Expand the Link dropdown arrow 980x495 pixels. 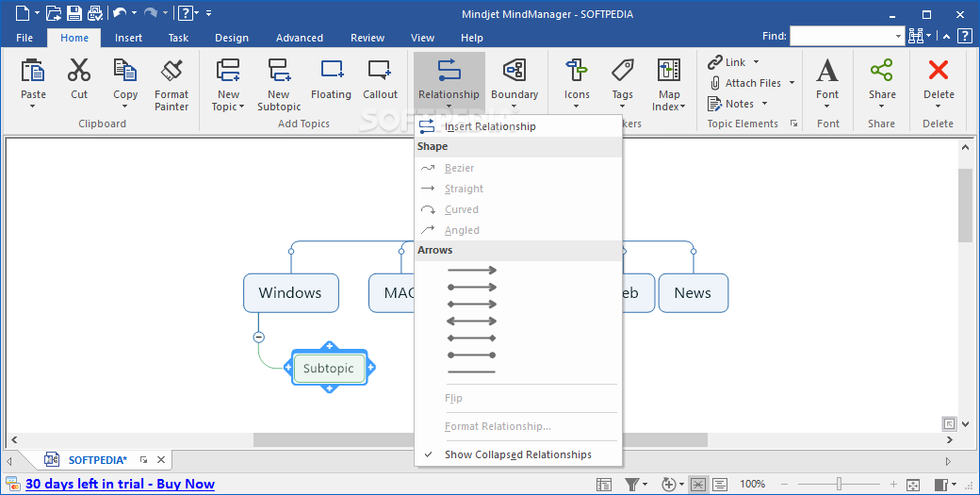pos(757,62)
